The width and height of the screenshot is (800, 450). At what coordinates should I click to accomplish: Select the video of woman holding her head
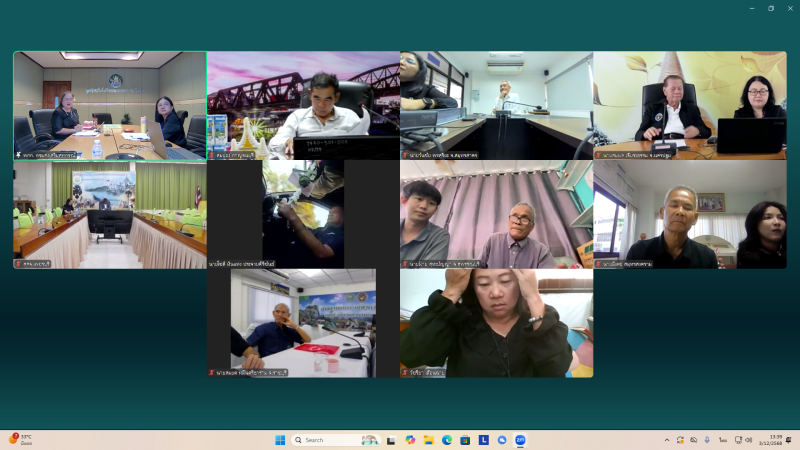(496, 322)
